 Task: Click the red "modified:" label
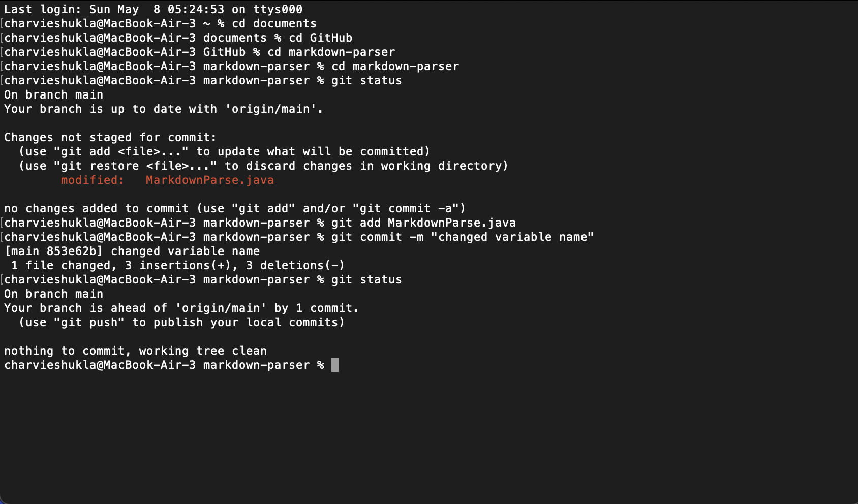point(92,180)
